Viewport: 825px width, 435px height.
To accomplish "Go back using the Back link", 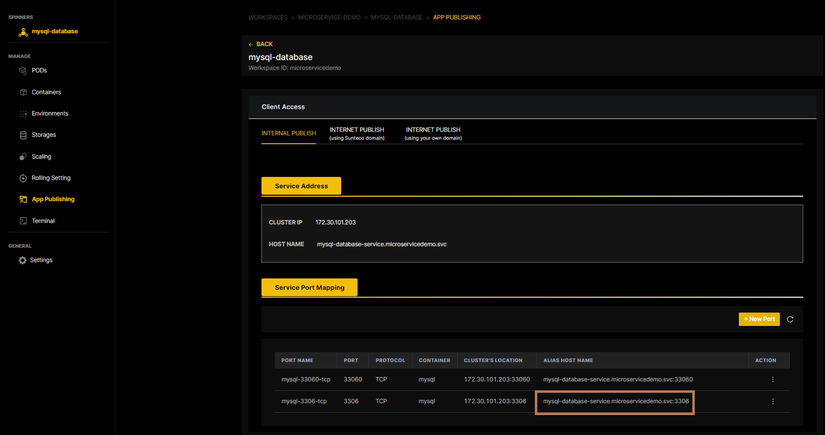I will pos(260,44).
